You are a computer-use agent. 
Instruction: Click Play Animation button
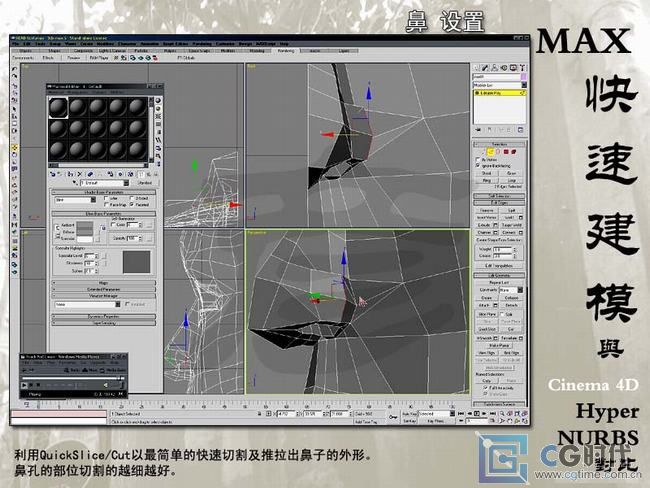[477, 413]
